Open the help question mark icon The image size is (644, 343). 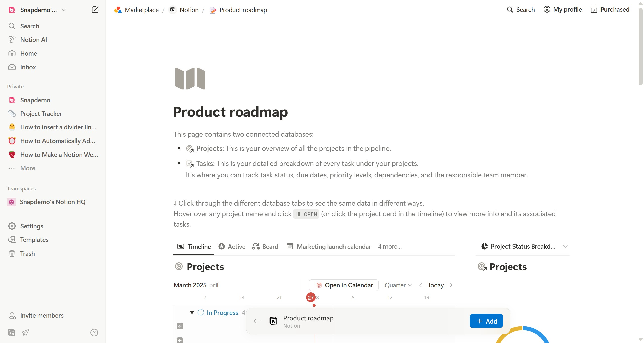tap(94, 333)
